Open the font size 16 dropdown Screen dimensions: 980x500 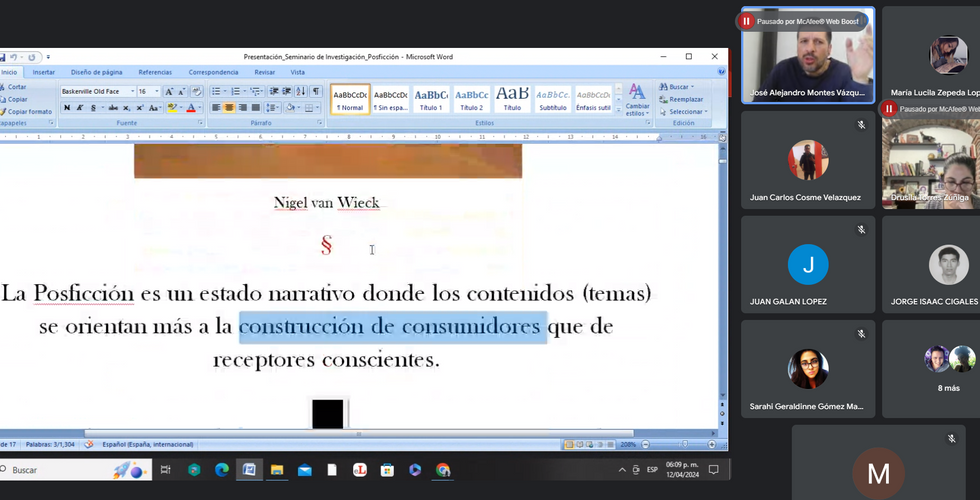pyautogui.click(x=157, y=91)
